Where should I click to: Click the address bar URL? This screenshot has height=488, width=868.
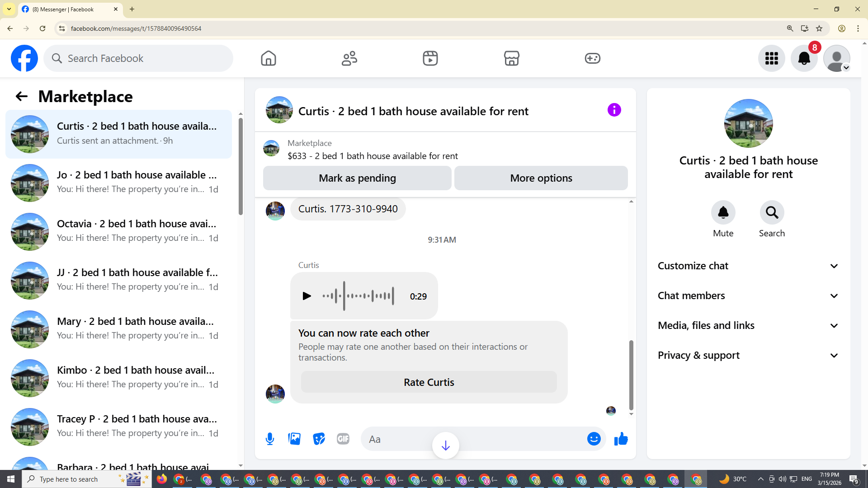[136, 28]
